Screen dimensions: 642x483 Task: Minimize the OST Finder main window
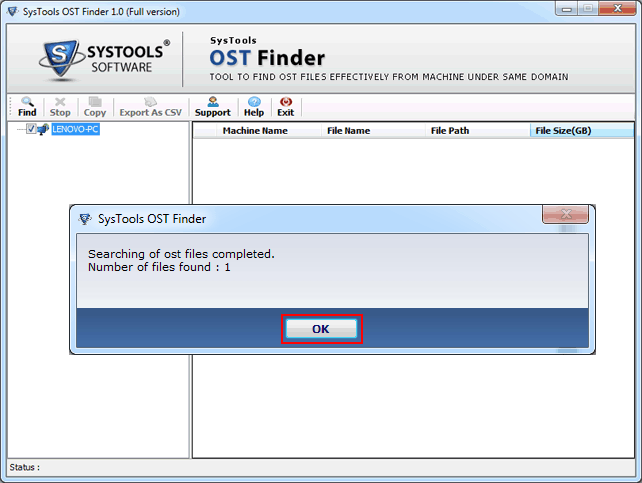point(567,9)
